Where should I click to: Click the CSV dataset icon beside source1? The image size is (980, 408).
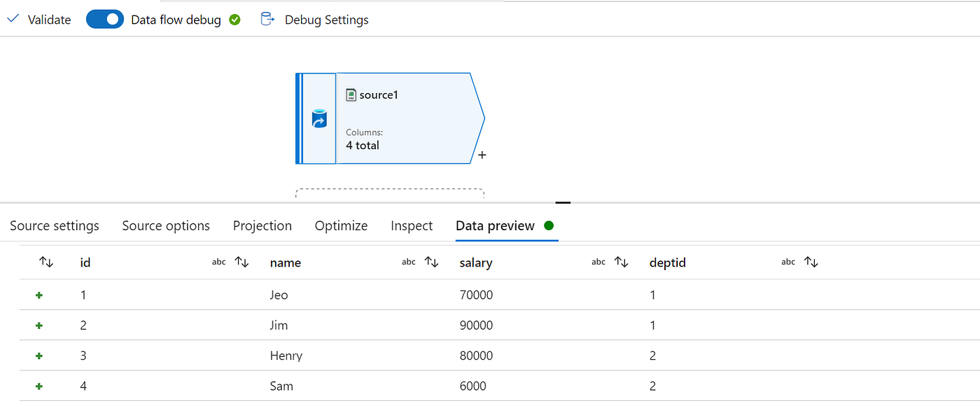351,94
